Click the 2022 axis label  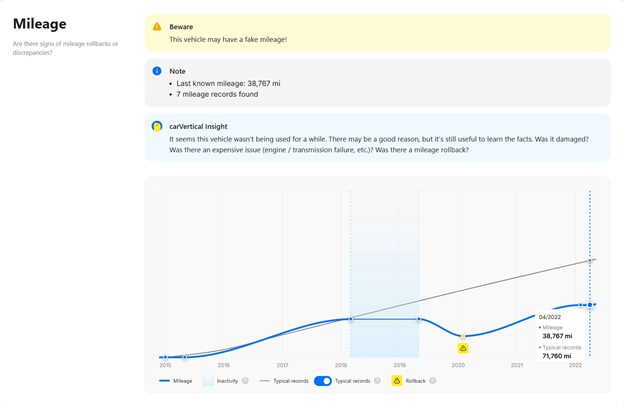575,365
